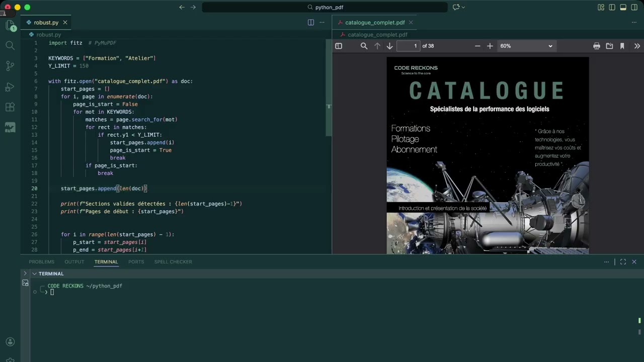Close the bottom panel
This screenshot has height=362, width=644.
click(x=634, y=261)
